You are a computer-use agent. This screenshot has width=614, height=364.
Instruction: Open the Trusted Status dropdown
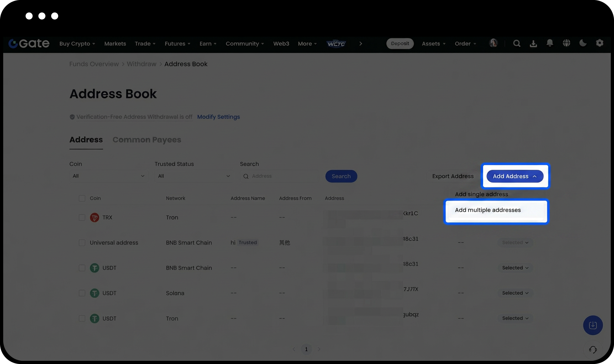tap(194, 176)
